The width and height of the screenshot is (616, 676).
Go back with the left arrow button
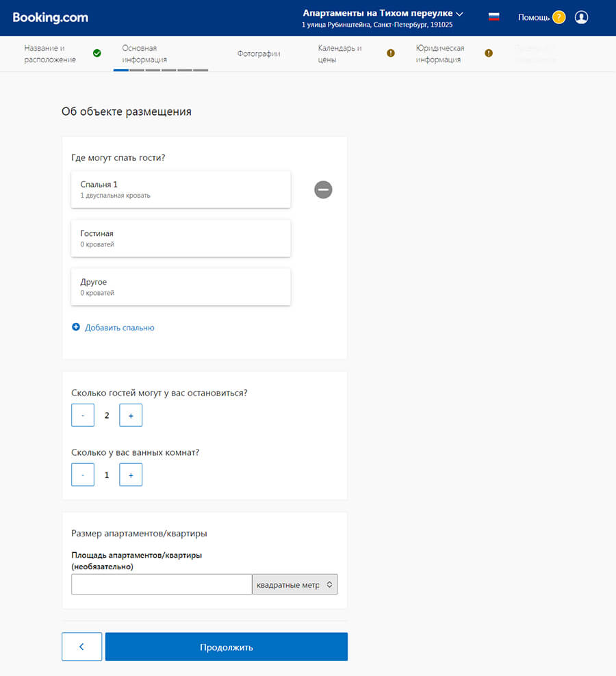[81, 647]
